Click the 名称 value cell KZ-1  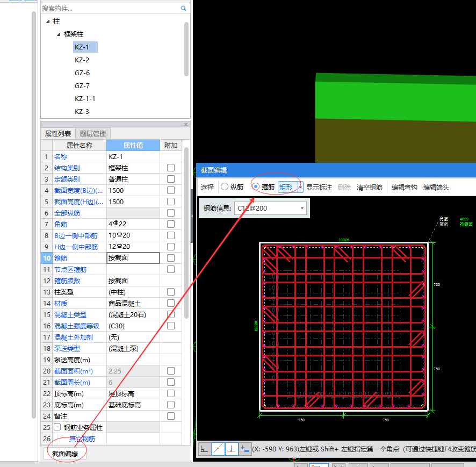click(133, 156)
